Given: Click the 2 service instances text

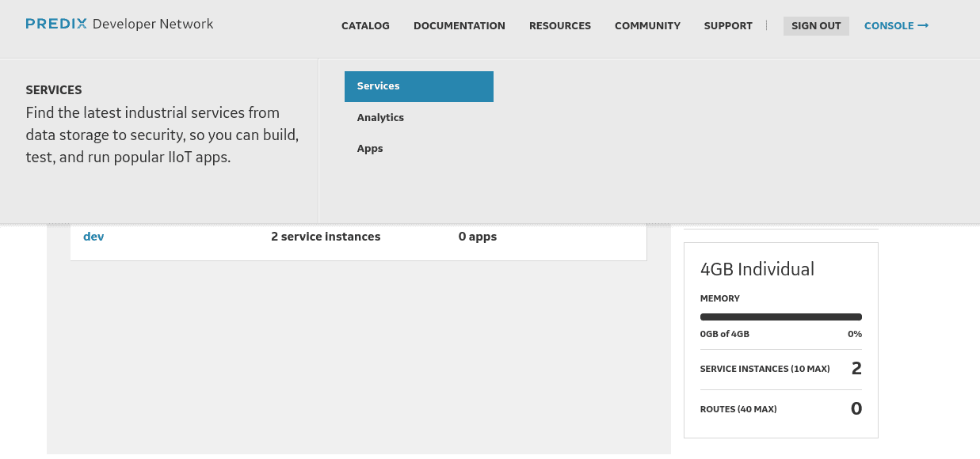Looking at the screenshot, I should [326, 236].
